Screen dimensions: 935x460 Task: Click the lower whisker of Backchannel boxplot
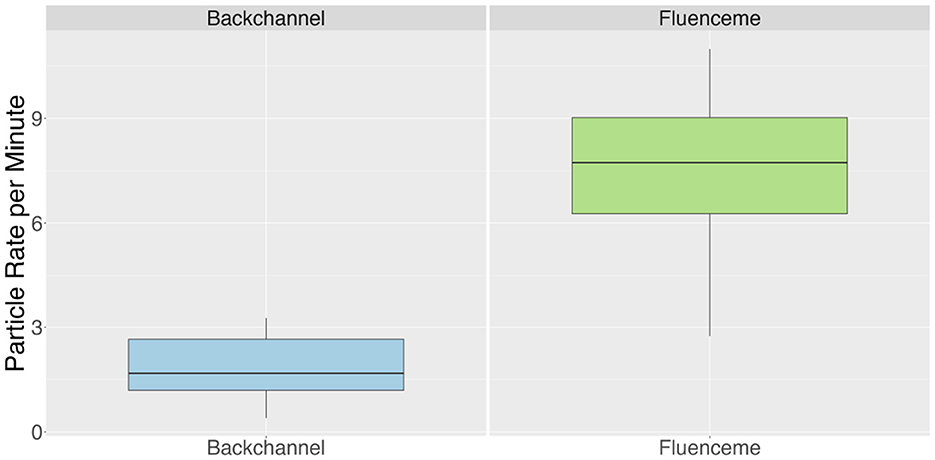pyautogui.click(x=266, y=404)
